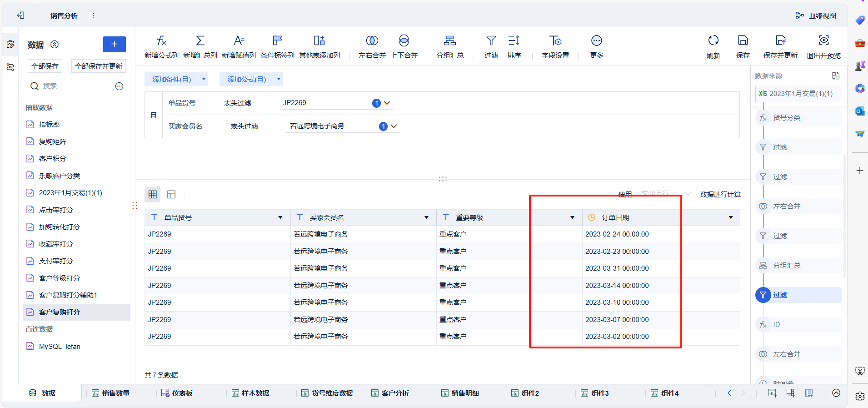Open the 重要等级 column dropdown

pyautogui.click(x=572, y=217)
